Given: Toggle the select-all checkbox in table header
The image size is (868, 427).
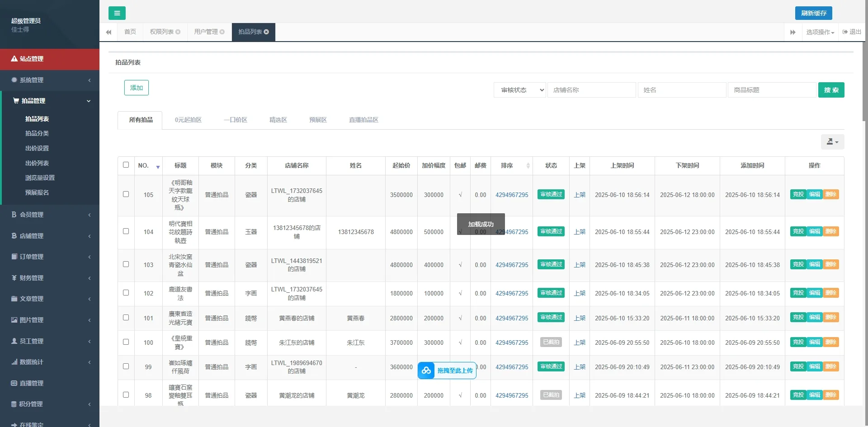Looking at the screenshot, I should coord(126,165).
